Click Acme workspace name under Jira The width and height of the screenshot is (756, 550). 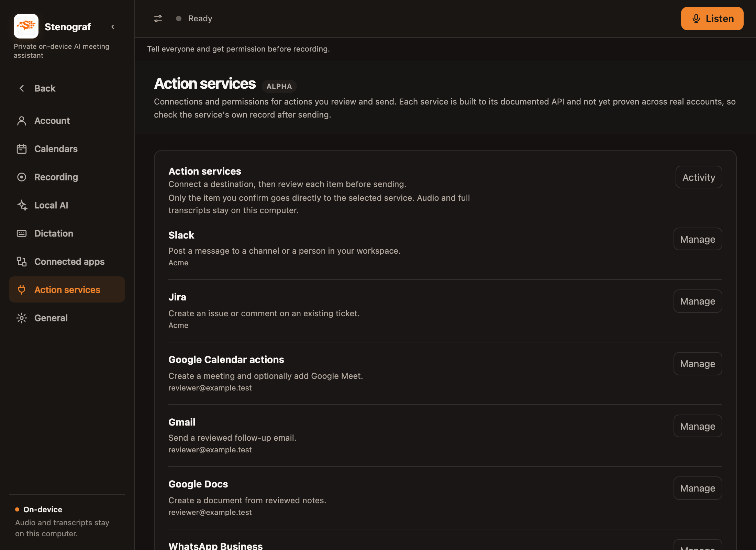pos(178,326)
